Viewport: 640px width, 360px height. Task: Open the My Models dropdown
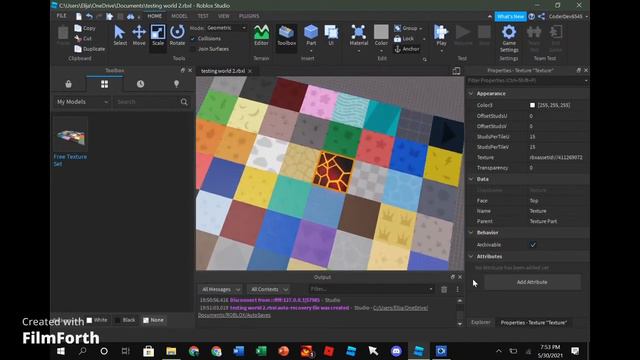point(82,102)
